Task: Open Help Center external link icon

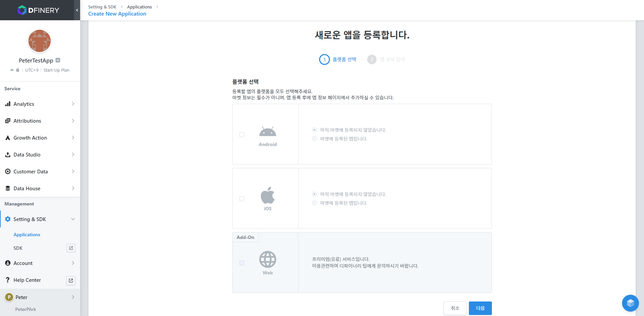Action: 71,281
